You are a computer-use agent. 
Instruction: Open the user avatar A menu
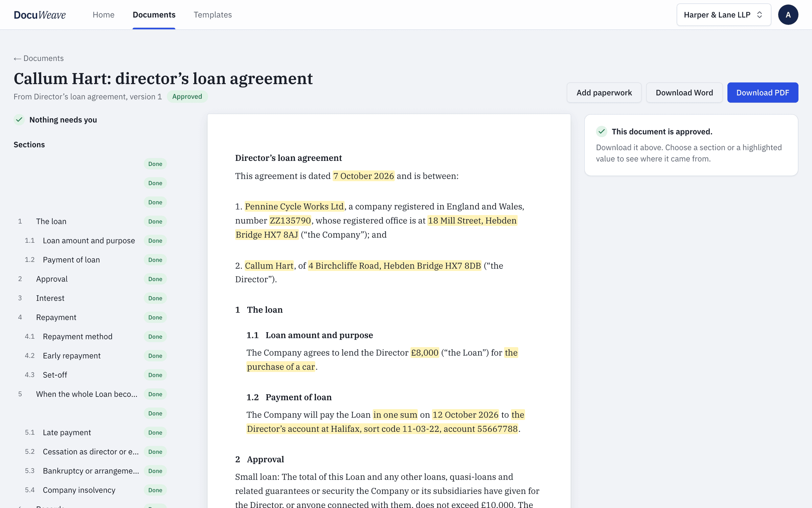(788, 15)
